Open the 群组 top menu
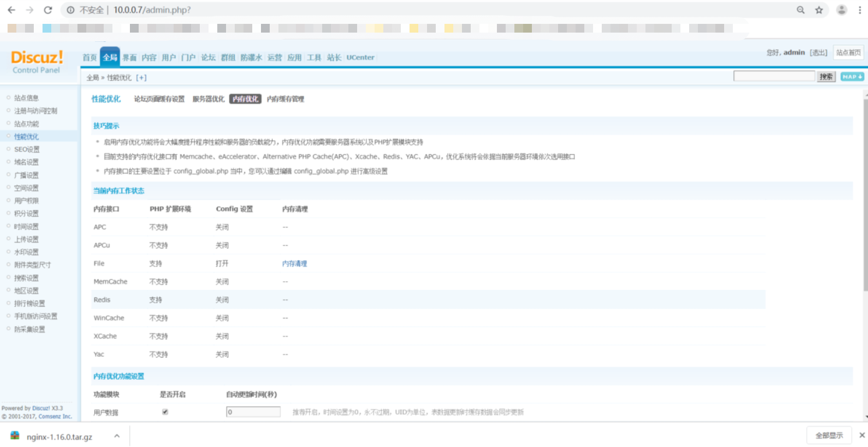This screenshot has width=868, height=447. [228, 58]
